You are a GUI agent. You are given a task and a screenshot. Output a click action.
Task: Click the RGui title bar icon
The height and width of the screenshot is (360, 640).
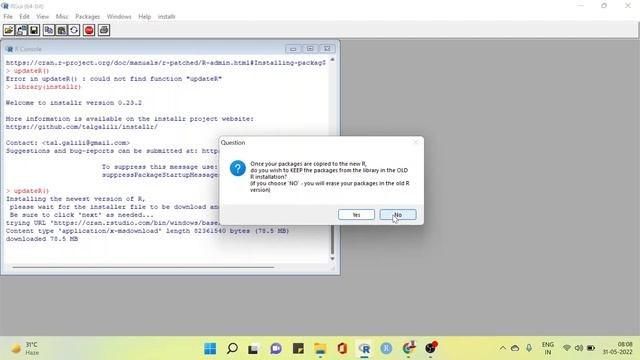(5, 6)
